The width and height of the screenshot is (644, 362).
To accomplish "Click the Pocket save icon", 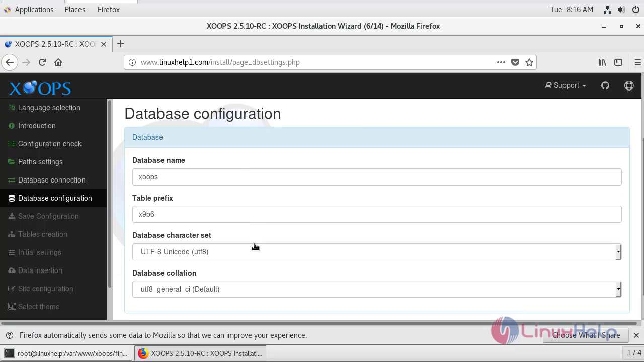I will [515, 62].
